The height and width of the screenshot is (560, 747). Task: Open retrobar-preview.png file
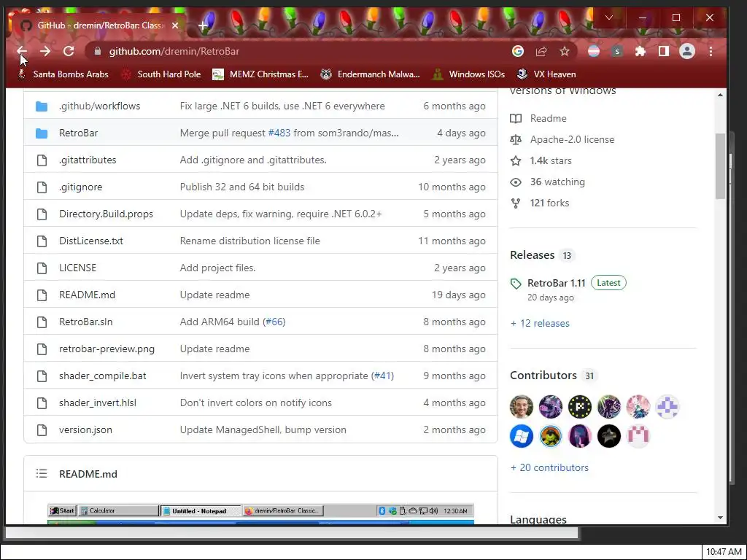pyautogui.click(x=107, y=349)
